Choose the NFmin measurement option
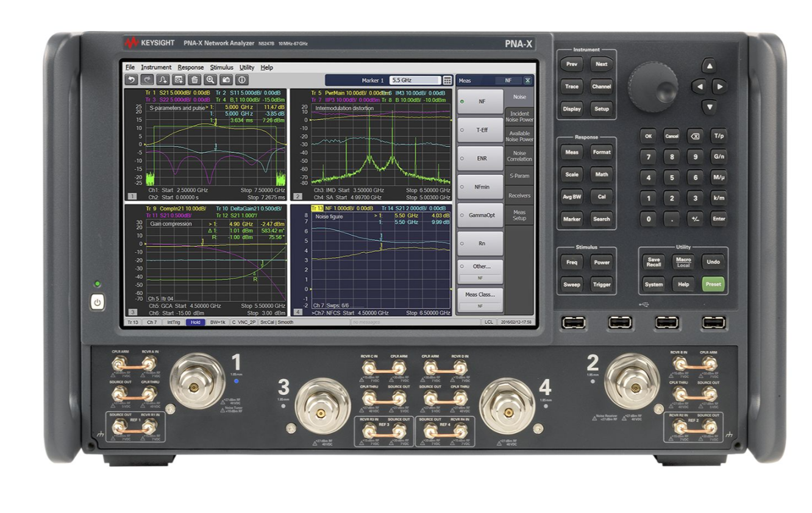The height and width of the screenshot is (513, 812). [x=480, y=186]
